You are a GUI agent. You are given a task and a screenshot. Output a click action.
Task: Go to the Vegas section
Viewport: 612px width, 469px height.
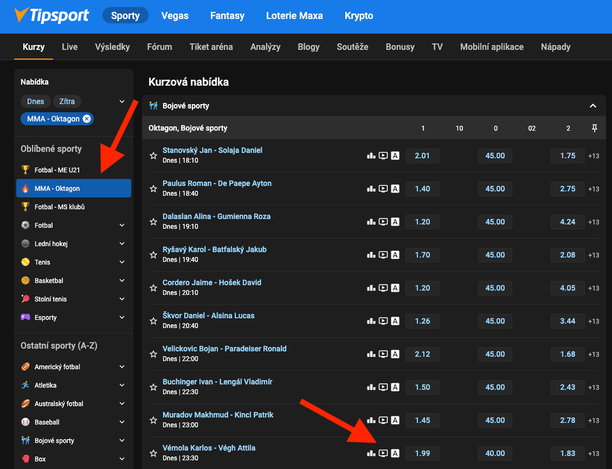click(x=175, y=16)
